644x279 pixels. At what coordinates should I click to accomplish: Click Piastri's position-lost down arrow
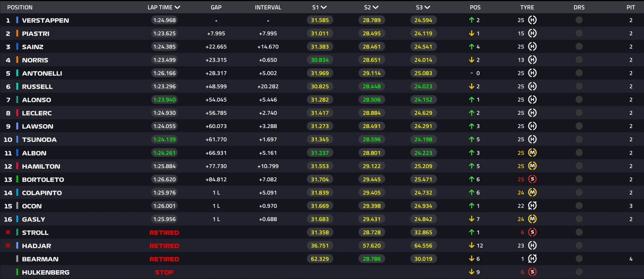pyautogui.click(x=471, y=33)
